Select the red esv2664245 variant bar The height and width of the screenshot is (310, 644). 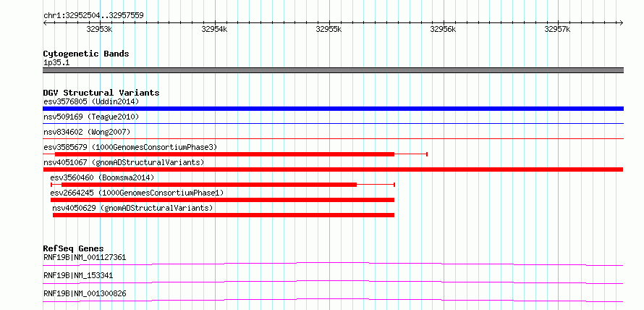222,200
